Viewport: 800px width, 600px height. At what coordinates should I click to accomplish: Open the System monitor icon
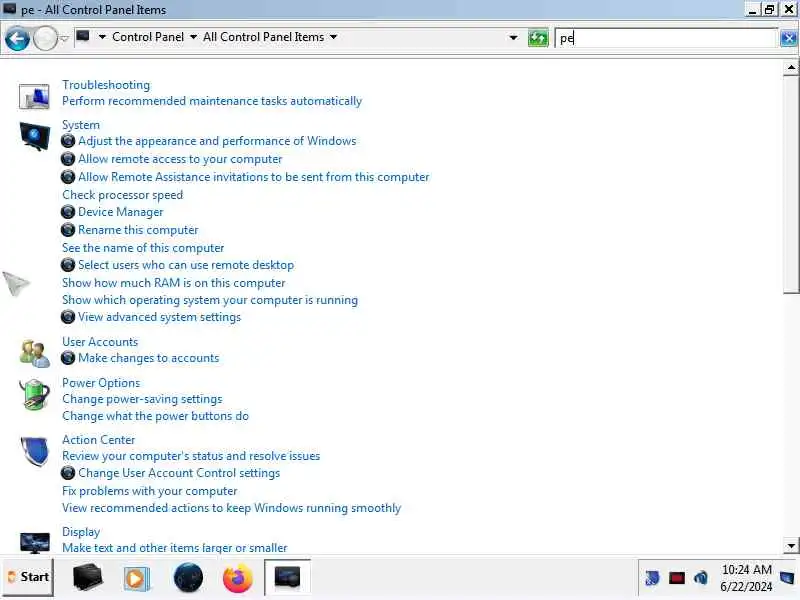tap(35, 136)
